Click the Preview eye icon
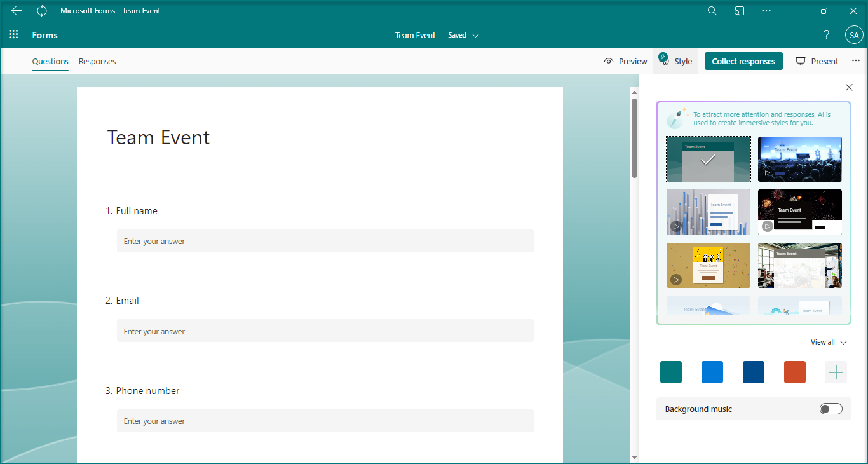The height and width of the screenshot is (464, 868). (x=609, y=60)
